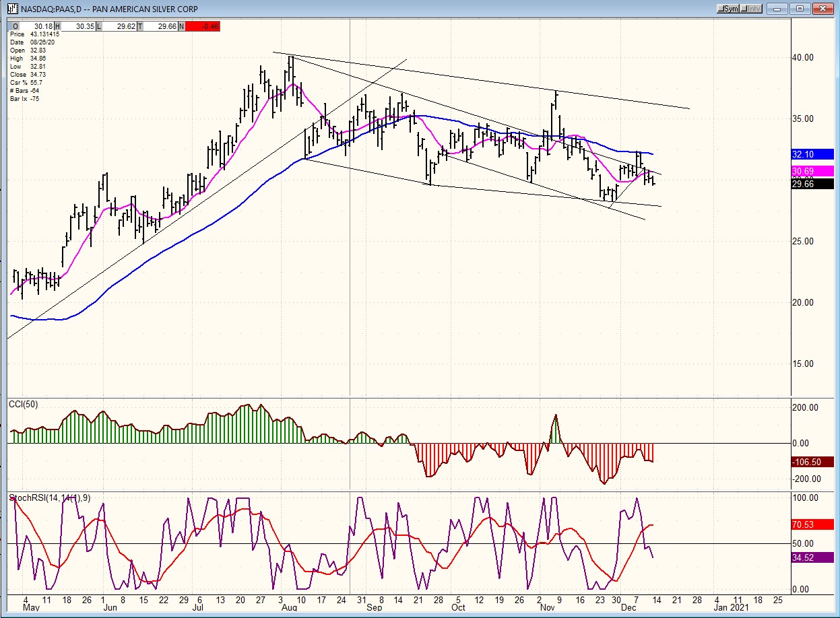This screenshot has width=840, height=618.
Task: Click the magenta 30.69 moving average tag
Action: click(x=812, y=172)
